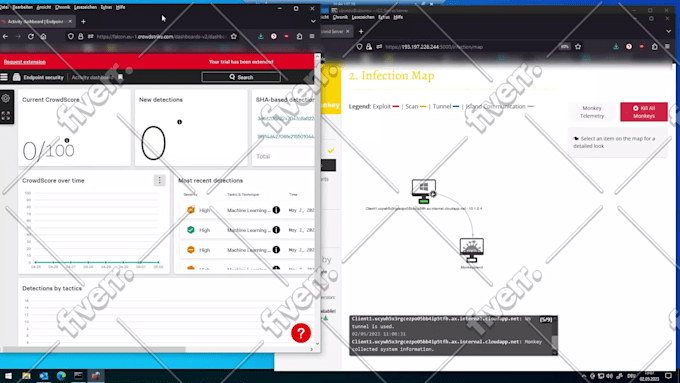Open the Extras menu in Island Server browser
The width and height of the screenshot is (680, 383).
[384, 17]
